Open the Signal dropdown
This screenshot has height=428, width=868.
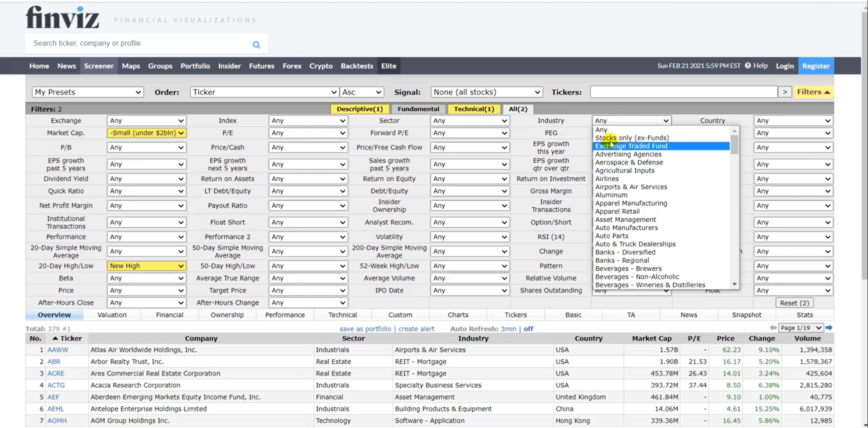coord(486,92)
